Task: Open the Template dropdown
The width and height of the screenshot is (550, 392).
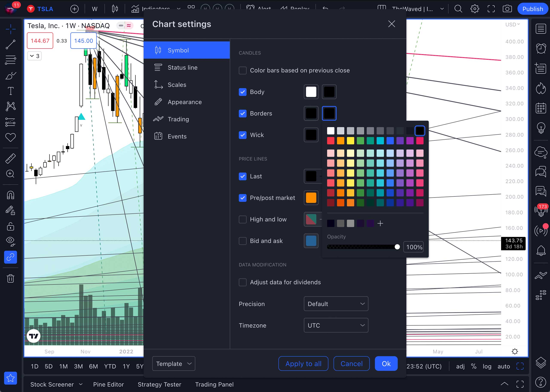Action: (x=174, y=363)
